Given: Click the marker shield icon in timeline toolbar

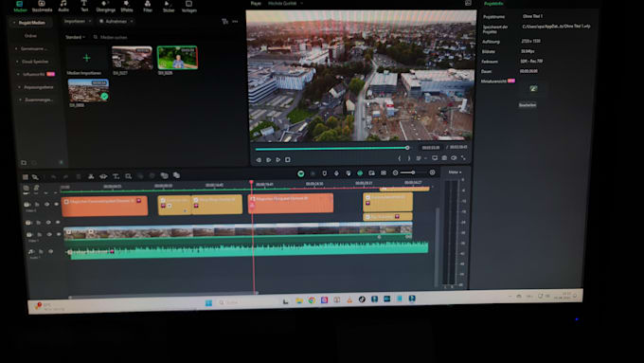Looking at the screenshot, I should (x=325, y=173).
